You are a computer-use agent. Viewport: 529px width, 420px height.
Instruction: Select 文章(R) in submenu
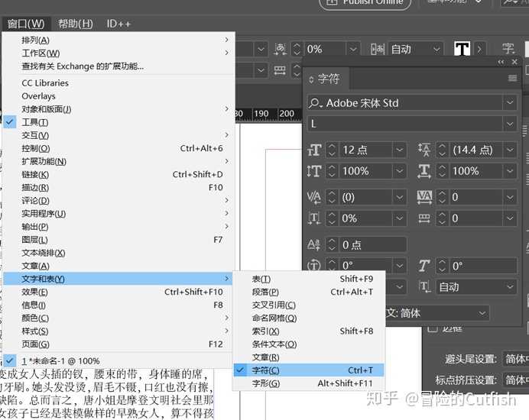coord(309,357)
